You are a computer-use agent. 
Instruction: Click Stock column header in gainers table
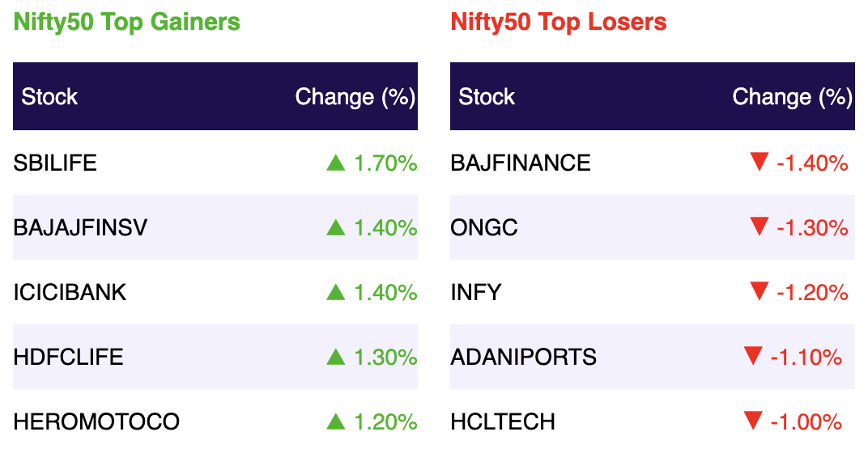(49, 97)
